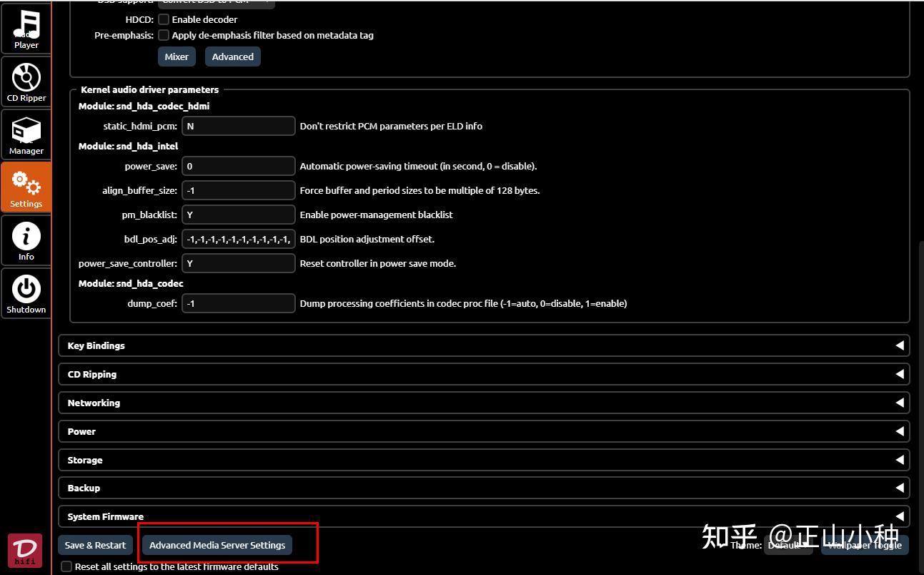This screenshot has width=924, height=575.
Task: Check reset all settings to firmware defaults
Action: point(66,566)
